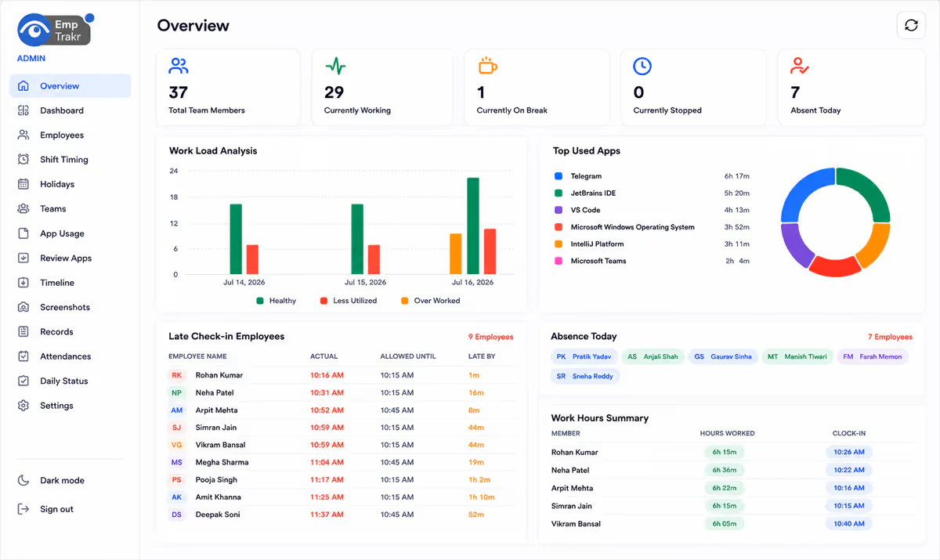Image resolution: width=940 pixels, height=560 pixels.
Task: Select the Anjali Shah absence chip
Action: (x=653, y=356)
